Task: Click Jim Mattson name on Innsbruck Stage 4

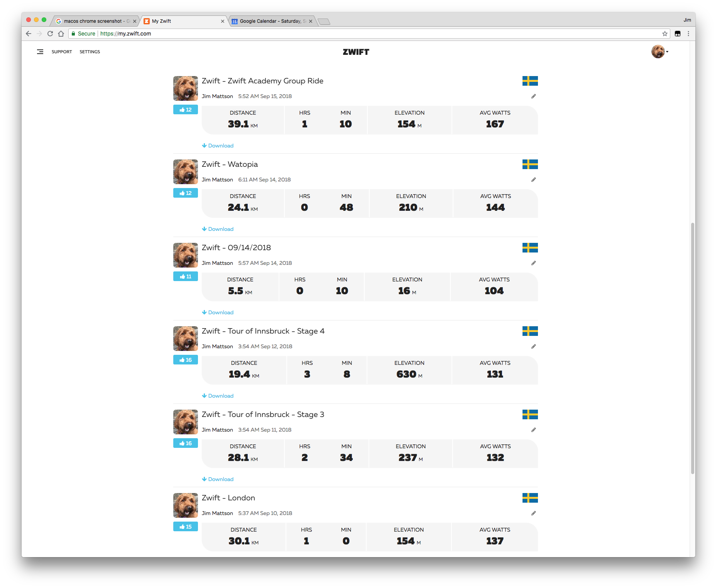Action: (x=217, y=346)
